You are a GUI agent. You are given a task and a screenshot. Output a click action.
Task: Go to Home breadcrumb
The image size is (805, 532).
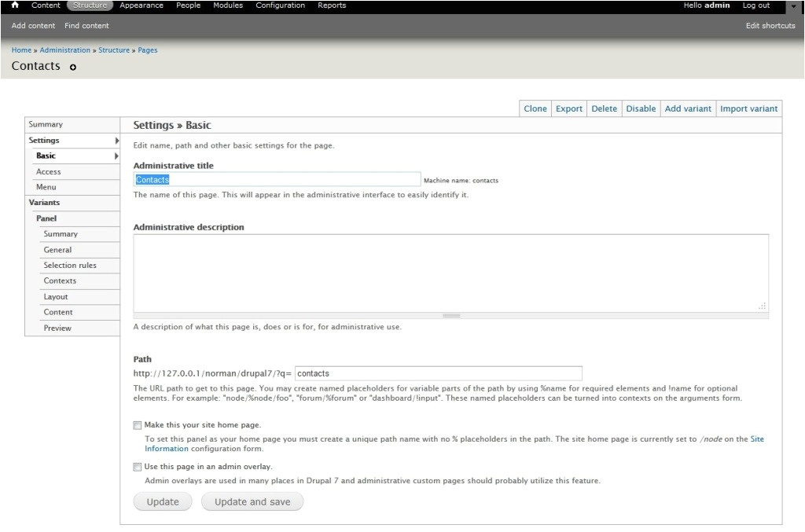tap(21, 50)
